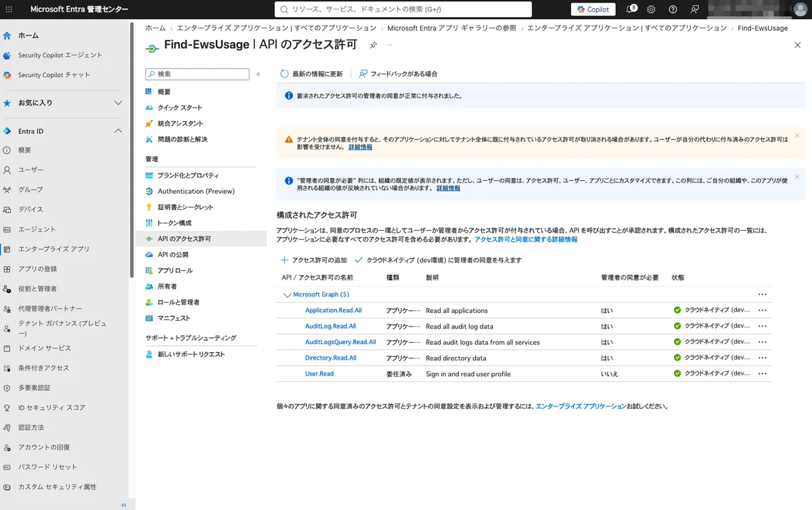Screen dimensions: 812x510
Task: Collapse the Entra ID section chevron
Action: (x=118, y=131)
